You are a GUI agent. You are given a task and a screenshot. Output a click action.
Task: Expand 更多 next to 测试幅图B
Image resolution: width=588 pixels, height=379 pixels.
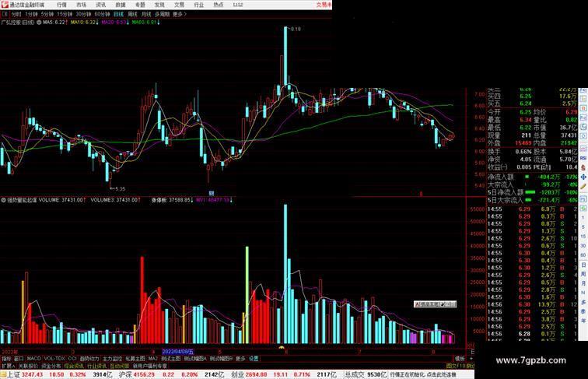[x=240, y=359]
